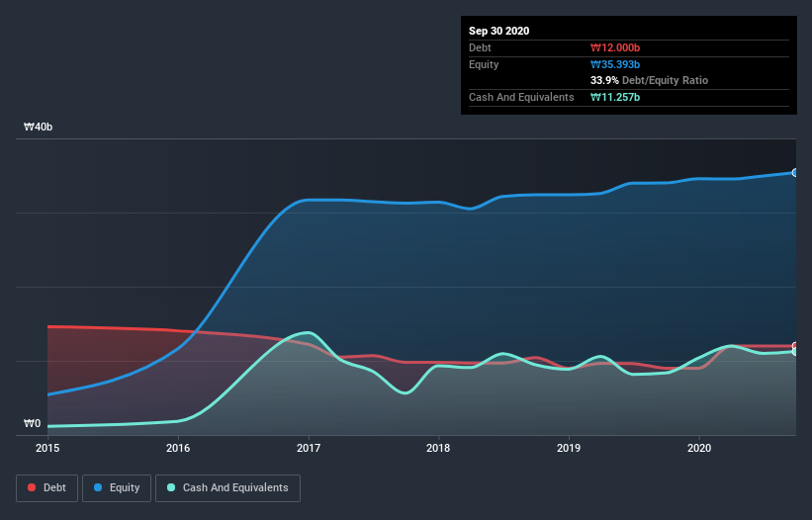812x520 pixels.
Task: Click the Debt row label in tooltip
Action: pyautogui.click(x=480, y=48)
